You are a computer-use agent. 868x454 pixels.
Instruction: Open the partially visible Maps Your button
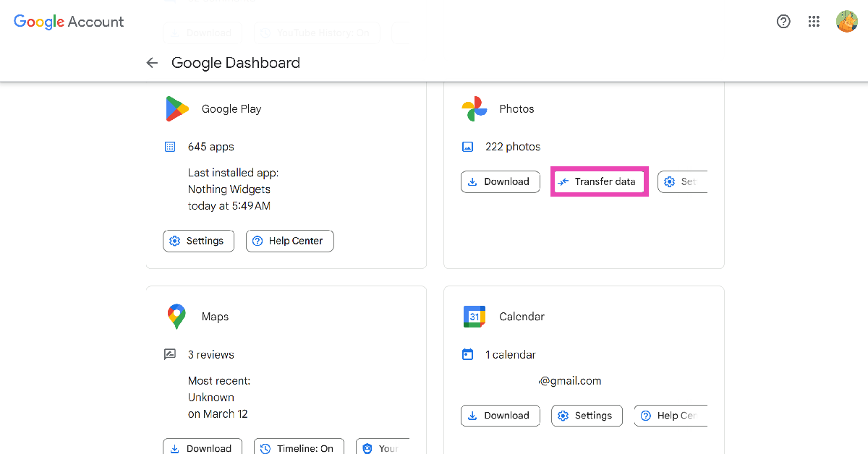[x=383, y=448]
